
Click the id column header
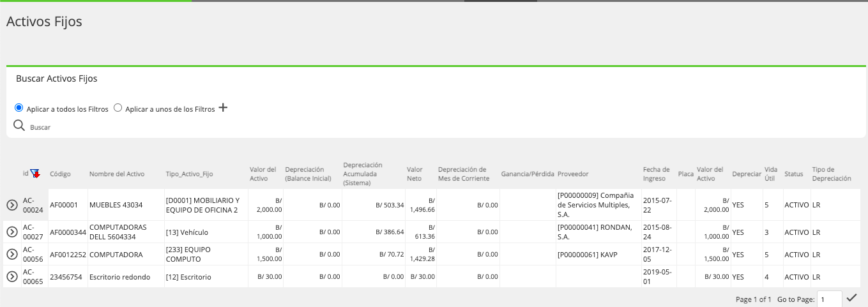click(x=26, y=174)
